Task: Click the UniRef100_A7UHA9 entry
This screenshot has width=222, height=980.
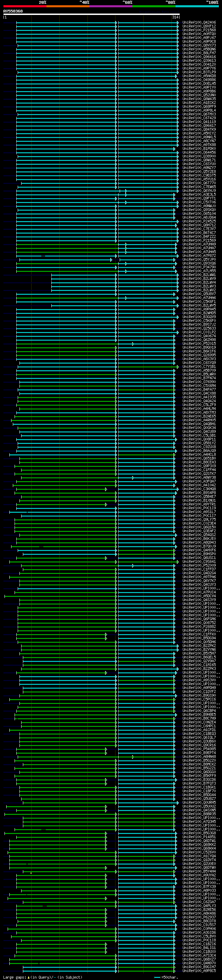Action: (x=199, y=244)
